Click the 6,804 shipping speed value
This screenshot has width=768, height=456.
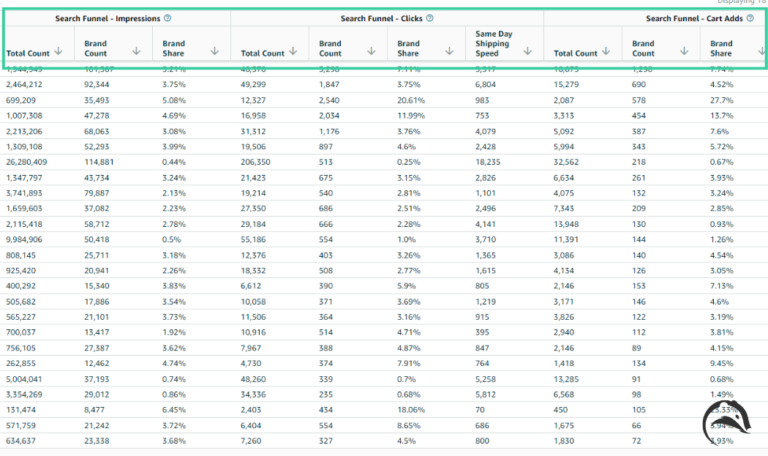(x=485, y=84)
